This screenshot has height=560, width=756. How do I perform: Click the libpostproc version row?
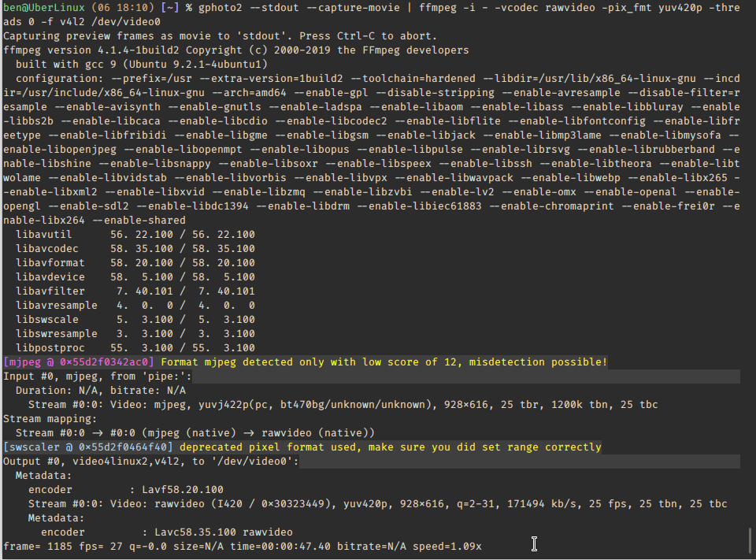coord(135,348)
